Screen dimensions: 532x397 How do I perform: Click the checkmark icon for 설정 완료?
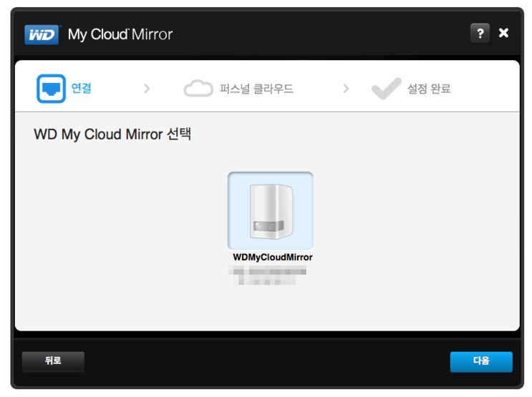(387, 89)
